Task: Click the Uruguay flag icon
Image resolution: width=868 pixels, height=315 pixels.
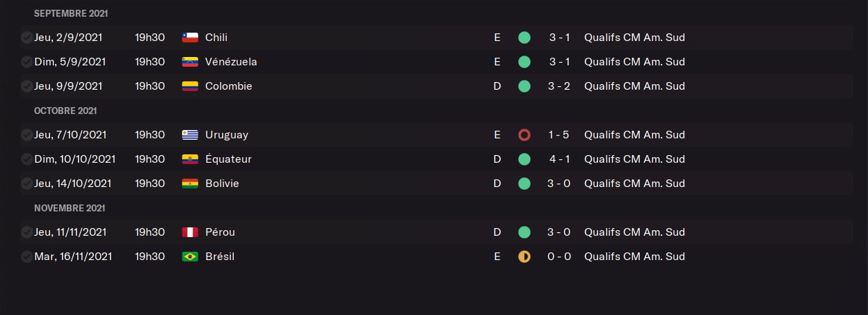Action: click(190, 135)
